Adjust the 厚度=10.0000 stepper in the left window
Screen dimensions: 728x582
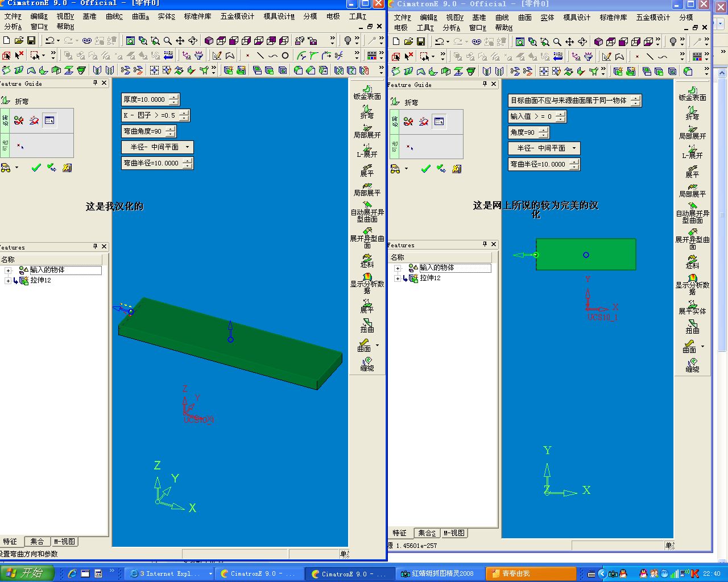173,99
